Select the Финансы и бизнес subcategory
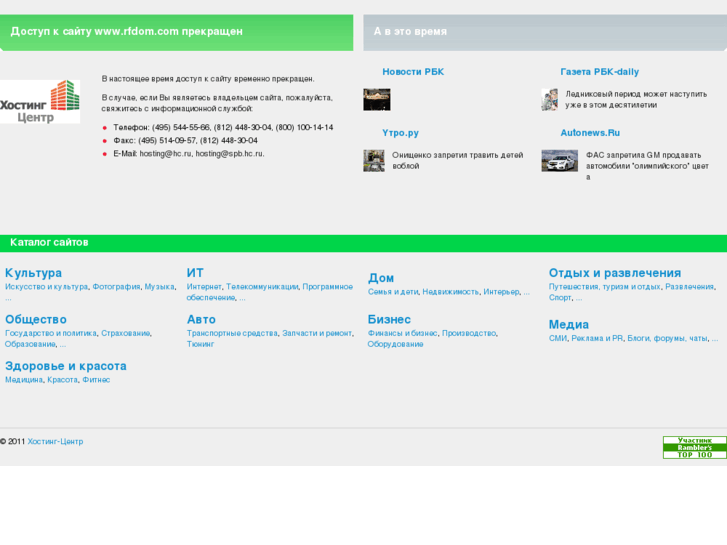727x545 pixels. pyautogui.click(x=402, y=333)
